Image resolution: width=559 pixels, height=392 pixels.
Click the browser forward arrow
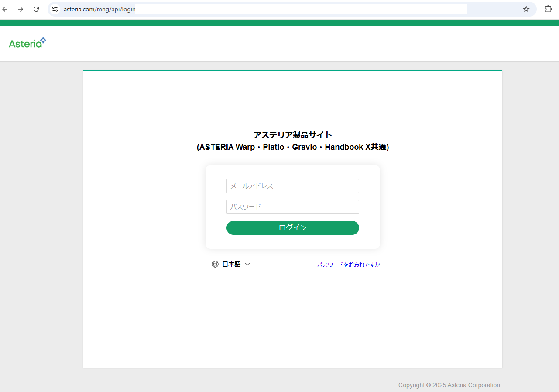[21, 9]
